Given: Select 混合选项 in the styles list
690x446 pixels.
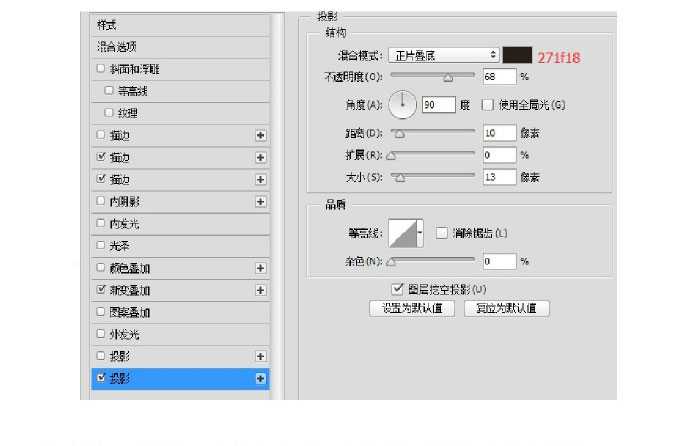Looking at the screenshot, I should [x=177, y=47].
